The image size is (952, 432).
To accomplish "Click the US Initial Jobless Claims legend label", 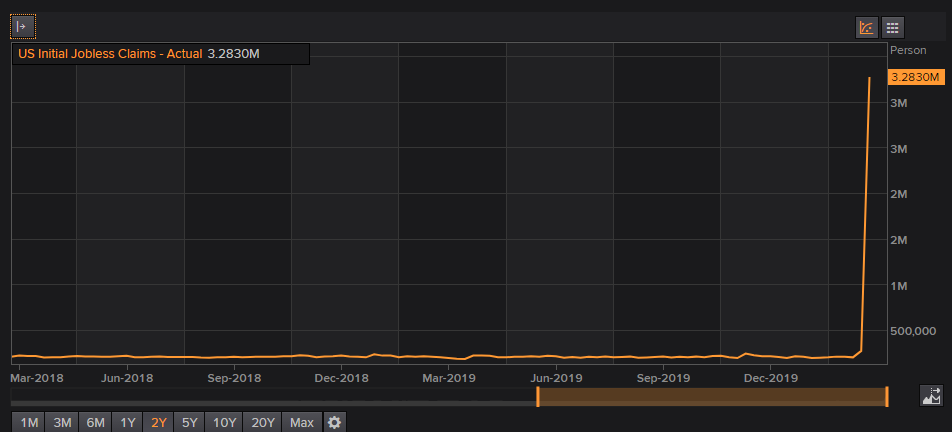I will (110, 53).
